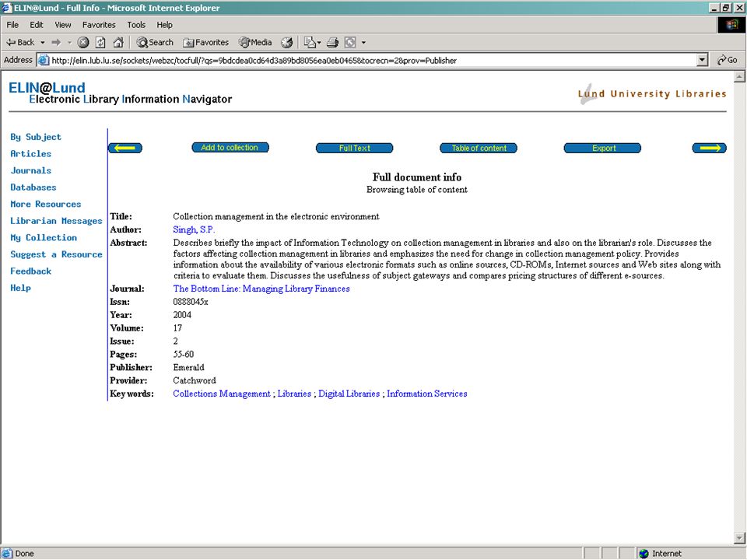Open the Tools menu

[135, 25]
